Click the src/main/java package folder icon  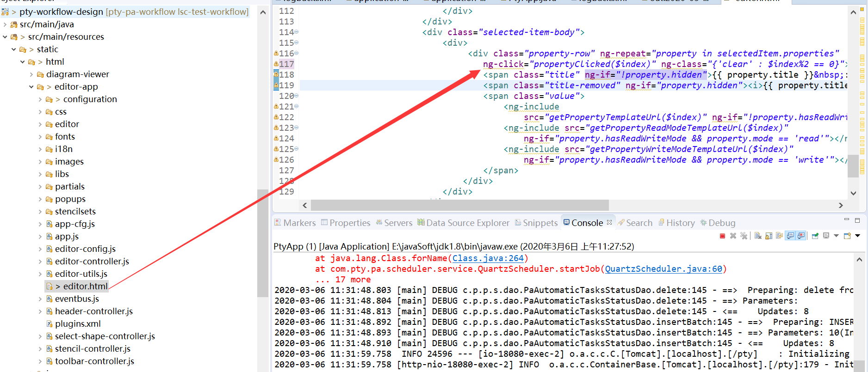14,24
